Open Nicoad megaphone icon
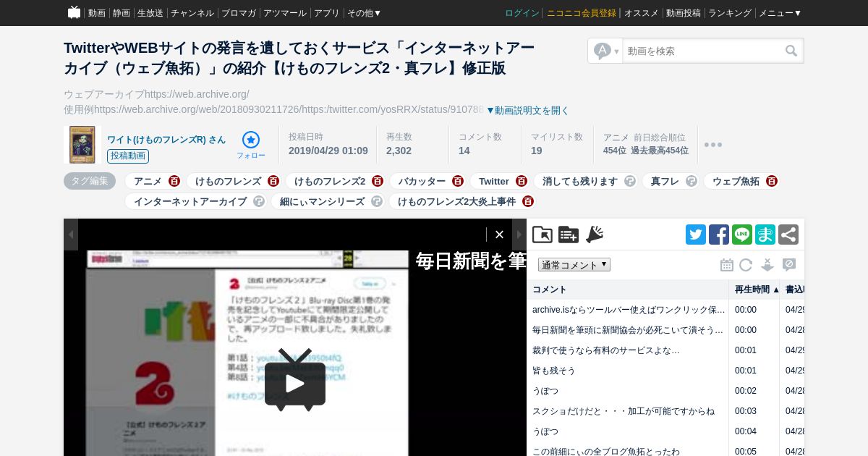The image size is (868, 456). click(595, 234)
